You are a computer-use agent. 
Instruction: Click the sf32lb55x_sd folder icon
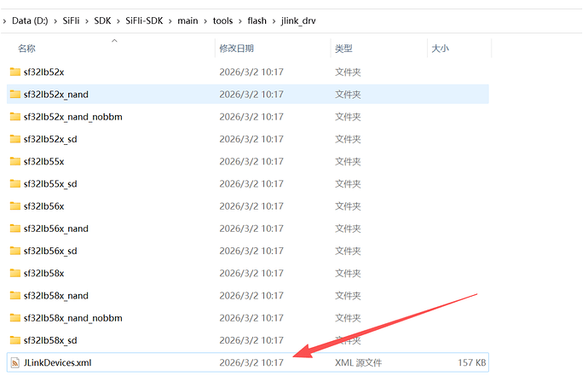coord(15,183)
